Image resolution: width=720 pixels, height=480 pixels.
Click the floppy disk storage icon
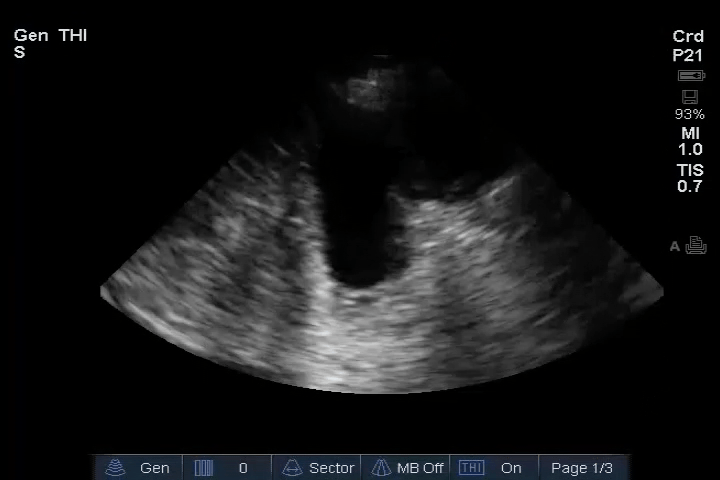coord(689,97)
